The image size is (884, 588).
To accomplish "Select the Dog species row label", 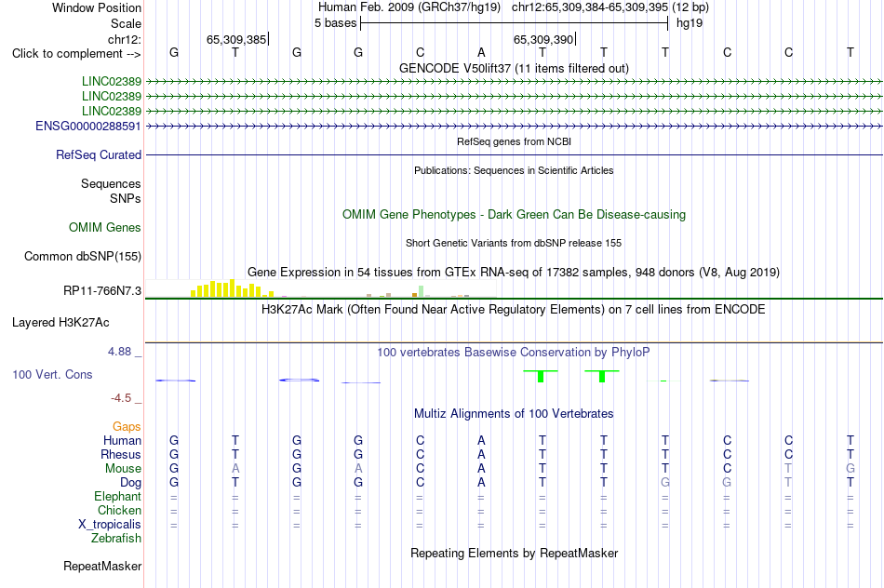I will pyautogui.click(x=131, y=483).
